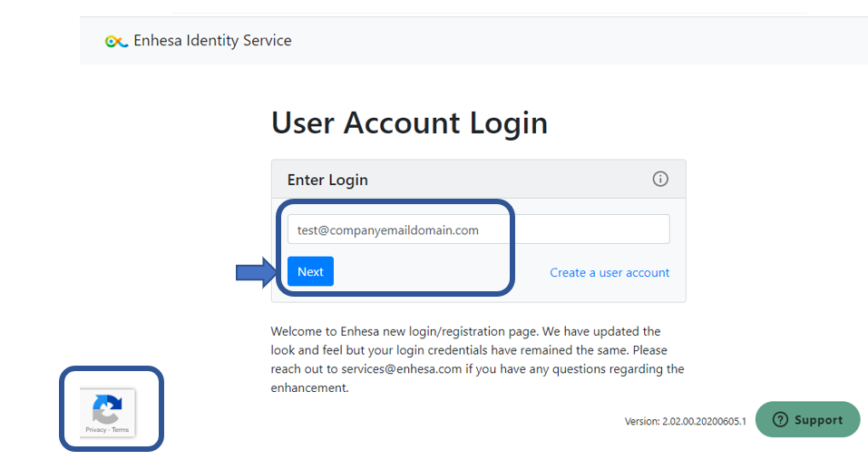Click the reCAPTCHA badge logo
This screenshot has width=868, height=460.
click(107, 409)
